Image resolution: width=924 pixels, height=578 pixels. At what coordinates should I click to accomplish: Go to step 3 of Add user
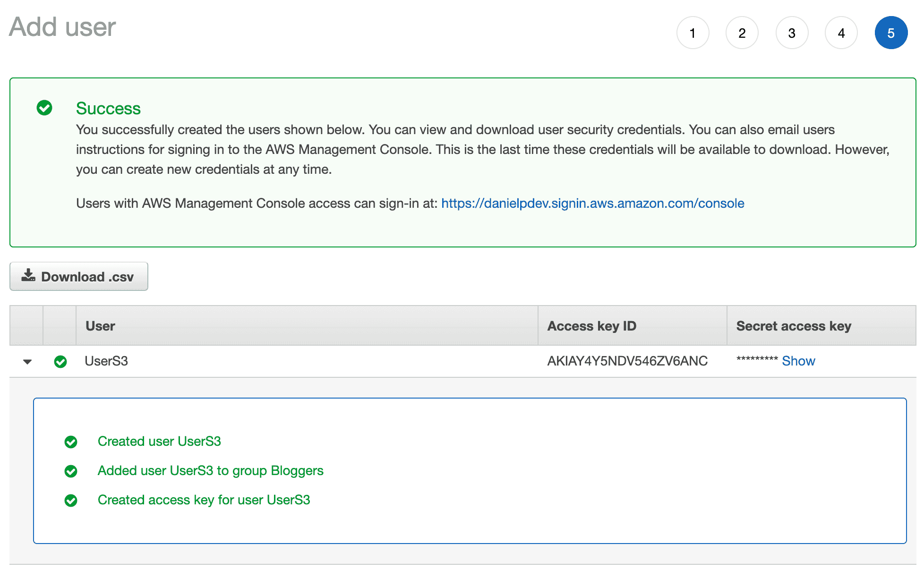coord(792,33)
